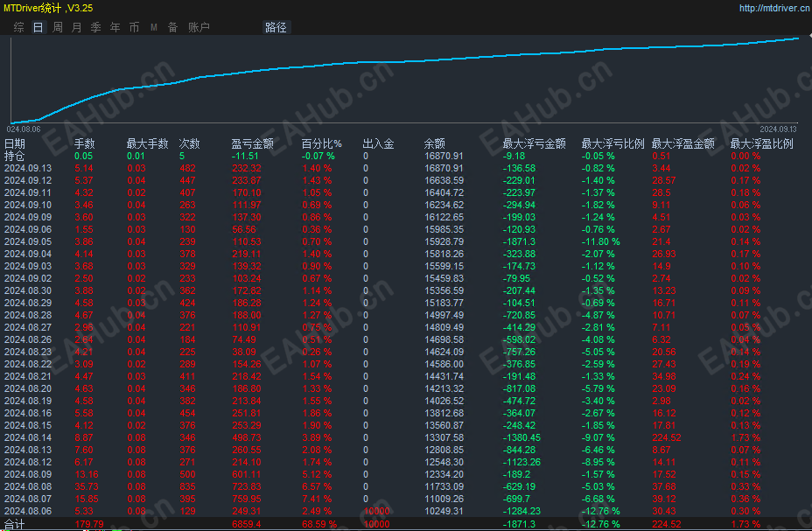Select the 2024.08.12 date row
Image resolution: width=812 pixels, height=531 pixels.
[406, 462]
